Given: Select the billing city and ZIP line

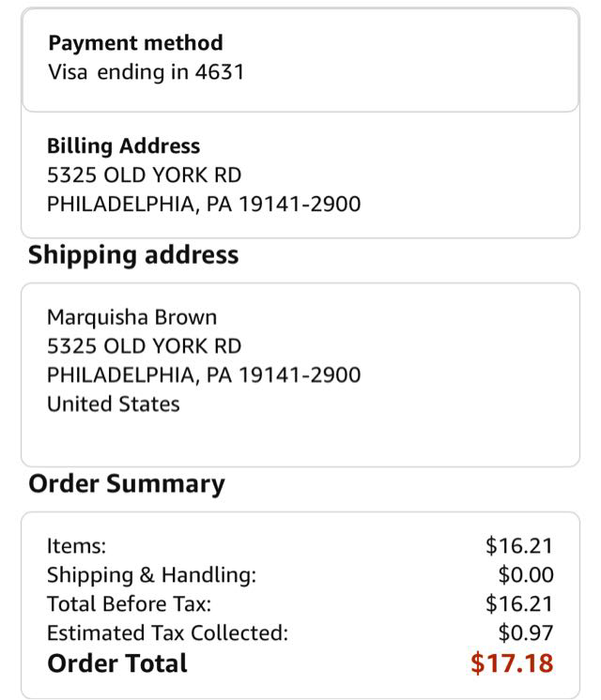Looking at the screenshot, I should pos(204,204).
